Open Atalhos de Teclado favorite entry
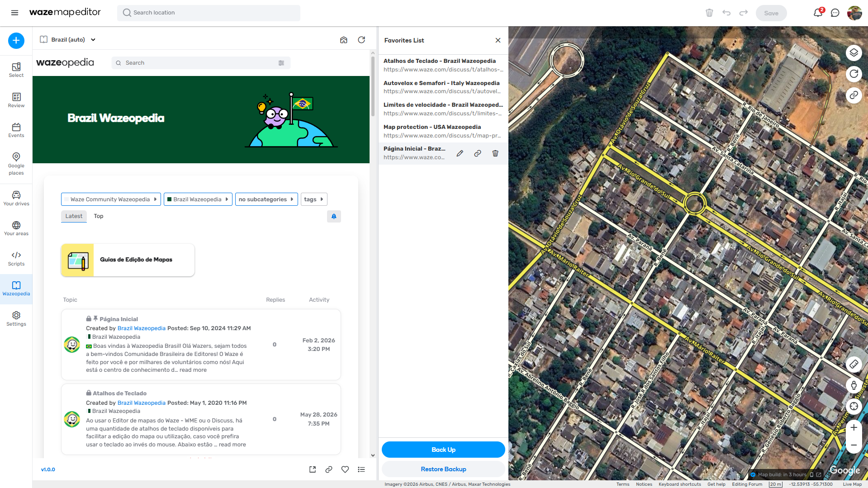Image resolution: width=868 pixels, height=488 pixels. pos(443,65)
